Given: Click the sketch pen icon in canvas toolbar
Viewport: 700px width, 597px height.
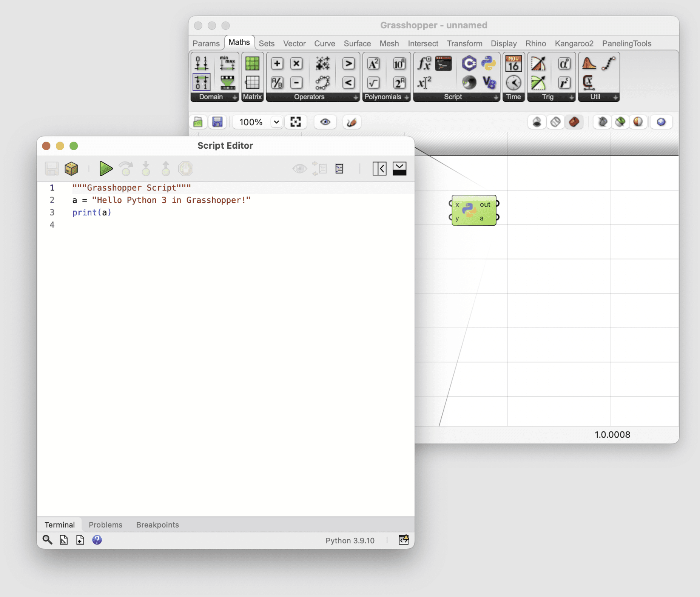Looking at the screenshot, I should 352,122.
